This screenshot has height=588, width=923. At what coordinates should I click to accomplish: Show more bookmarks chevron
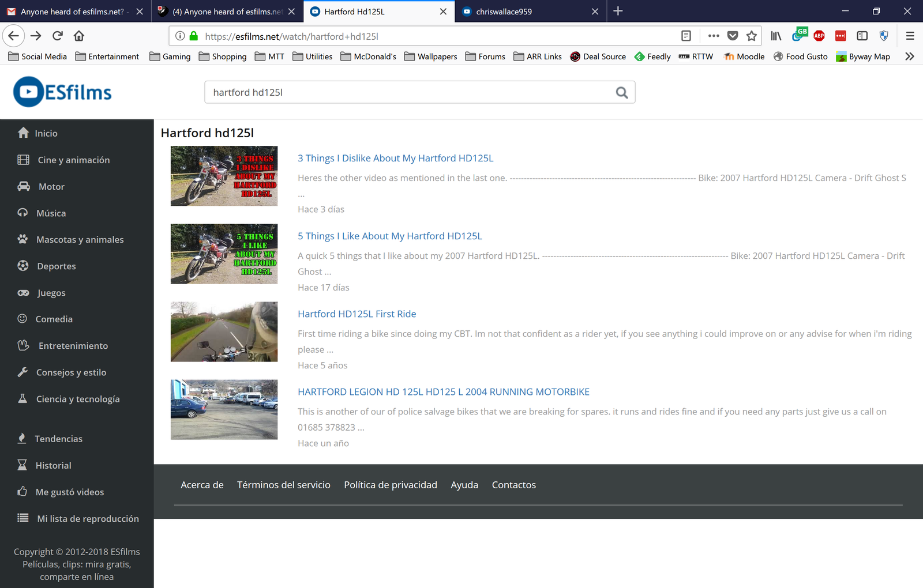(x=910, y=56)
